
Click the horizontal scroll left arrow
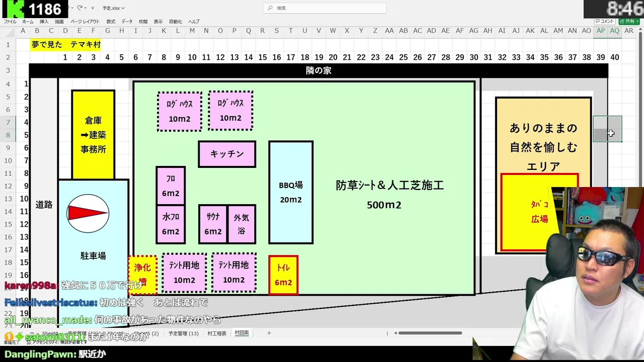395,333
